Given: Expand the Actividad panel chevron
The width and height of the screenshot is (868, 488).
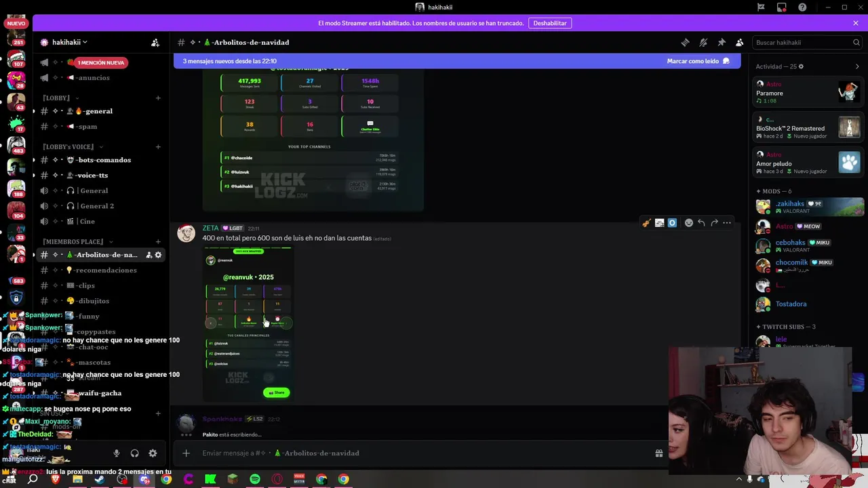Looking at the screenshot, I should (857, 66).
